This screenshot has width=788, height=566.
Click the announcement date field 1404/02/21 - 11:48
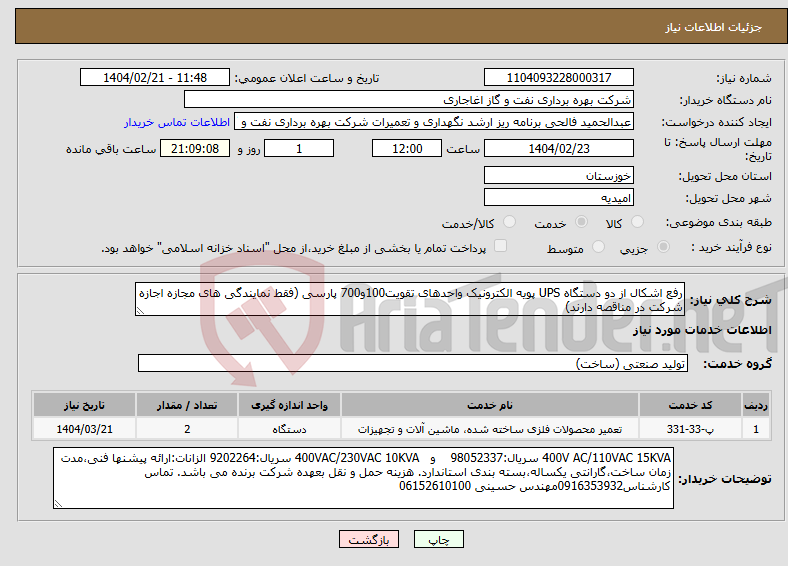point(155,77)
